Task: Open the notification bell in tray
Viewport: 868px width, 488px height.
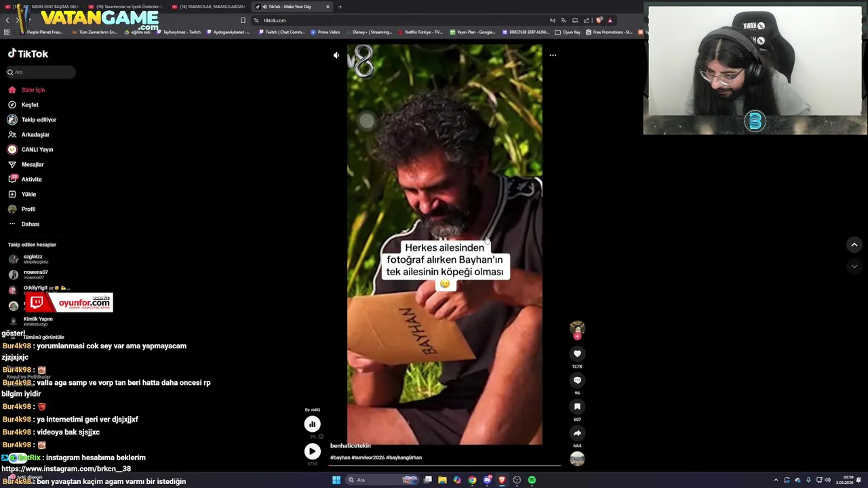Action: [860, 480]
